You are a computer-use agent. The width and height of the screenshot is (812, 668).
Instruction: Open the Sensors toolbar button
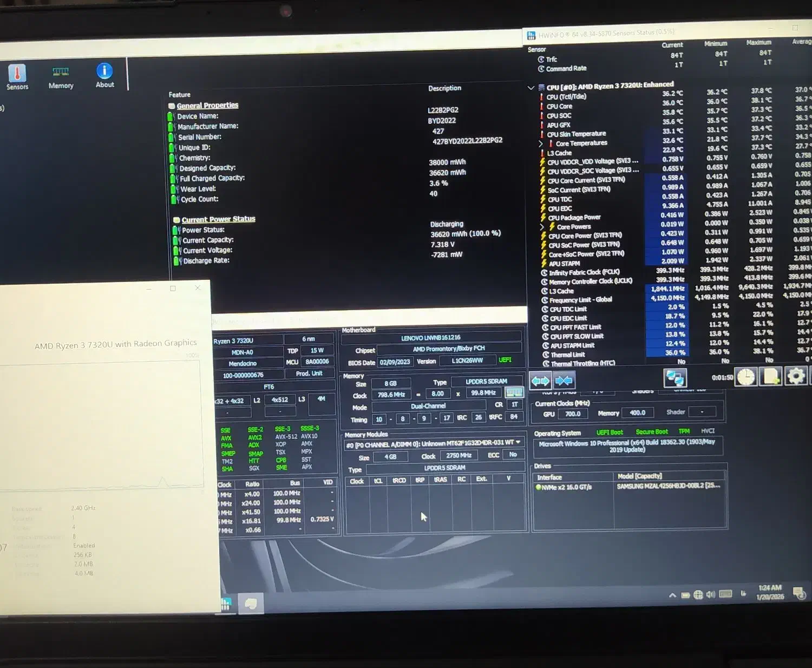(x=17, y=77)
